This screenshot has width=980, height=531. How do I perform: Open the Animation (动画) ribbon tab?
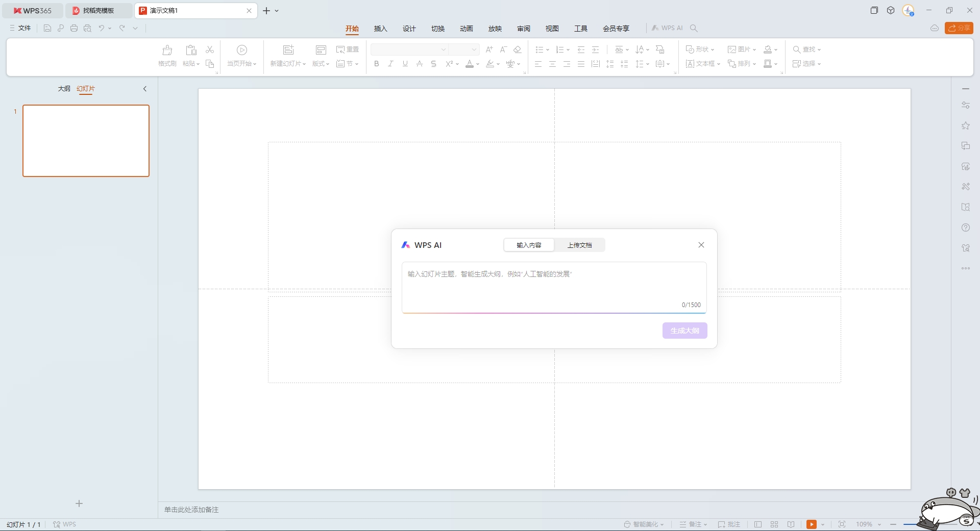pos(467,29)
